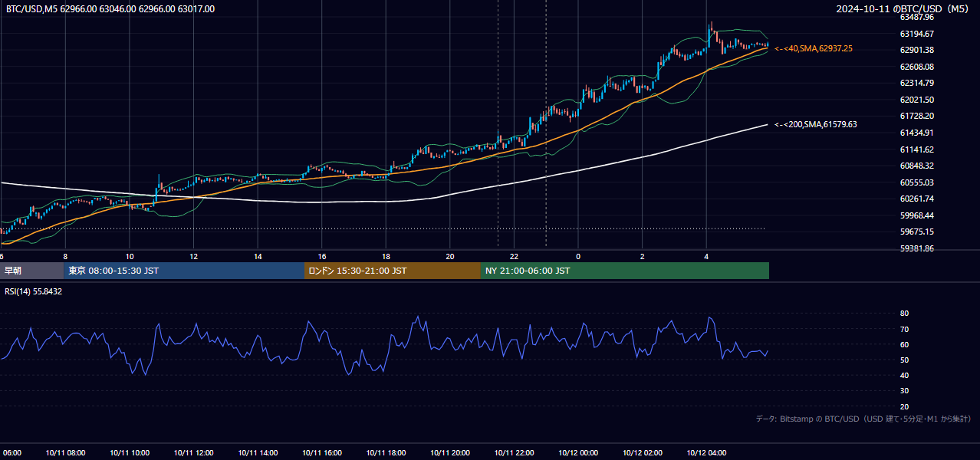The width and height of the screenshot is (980, 460).
Task: Select the 200 SMA label reading 61579.63
Action: (816, 124)
